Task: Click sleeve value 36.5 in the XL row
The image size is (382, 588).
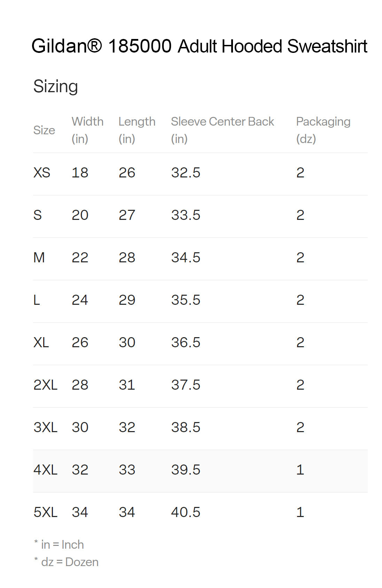Action: [x=186, y=342]
